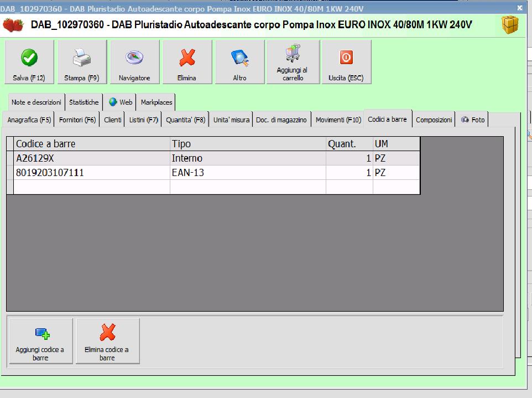Open the Unita' misura tab

pyautogui.click(x=231, y=120)
